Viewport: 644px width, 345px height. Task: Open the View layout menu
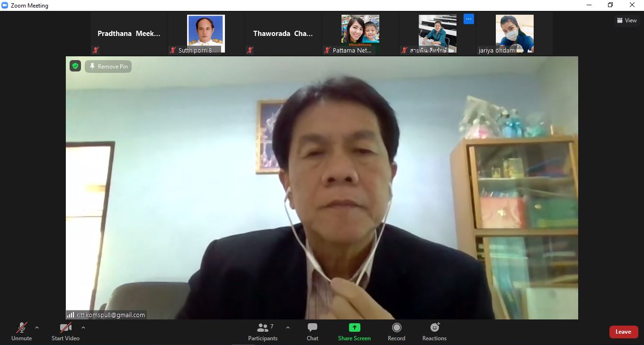(626, 20)
